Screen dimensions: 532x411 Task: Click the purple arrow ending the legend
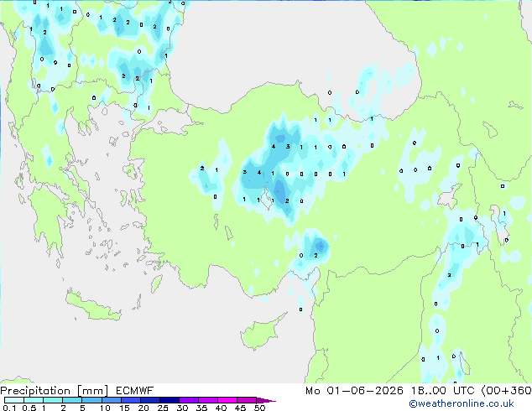coord(266,400)
